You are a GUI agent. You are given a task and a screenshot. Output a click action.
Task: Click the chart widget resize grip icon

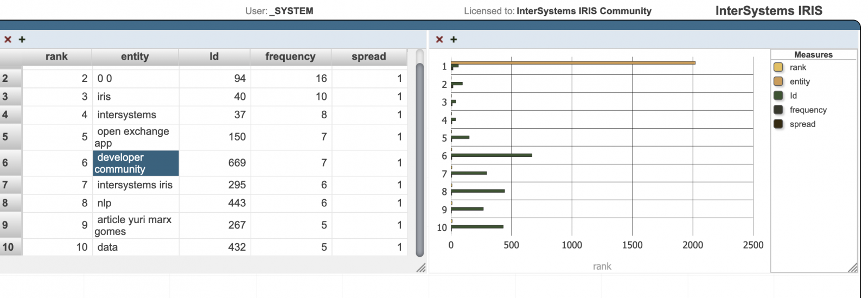(852, 268)
